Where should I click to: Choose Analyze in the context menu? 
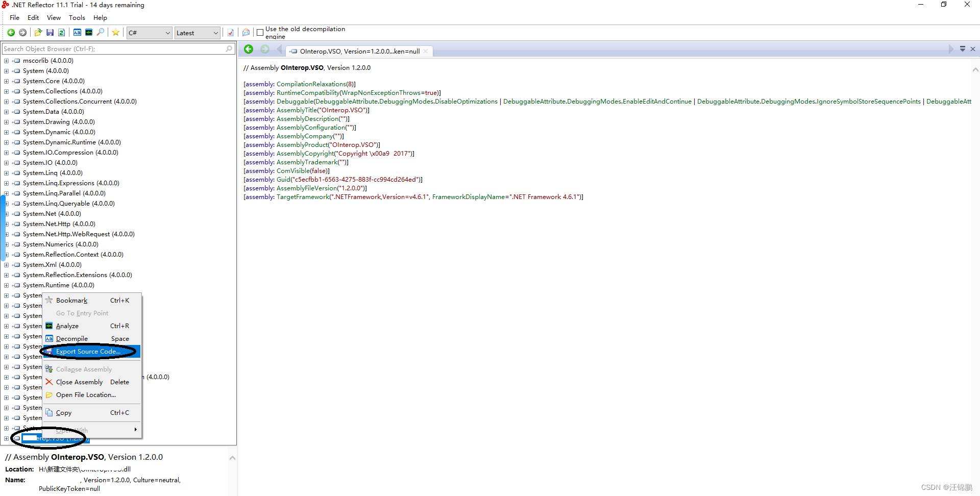[x=91, y=326]
